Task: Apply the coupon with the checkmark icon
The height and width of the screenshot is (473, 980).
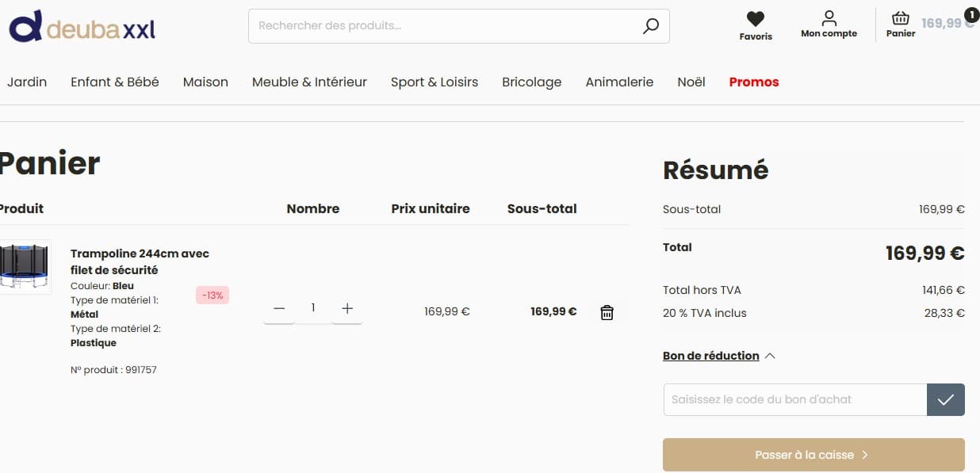Action: (x=945, y=399)
